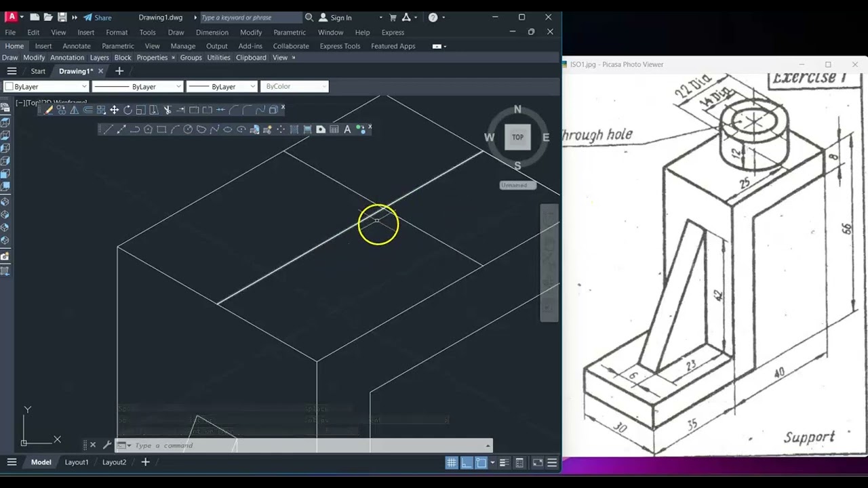Screen dimensions: 868x488
Task: Select the Multiline Text tool
Action: (347, 129)
